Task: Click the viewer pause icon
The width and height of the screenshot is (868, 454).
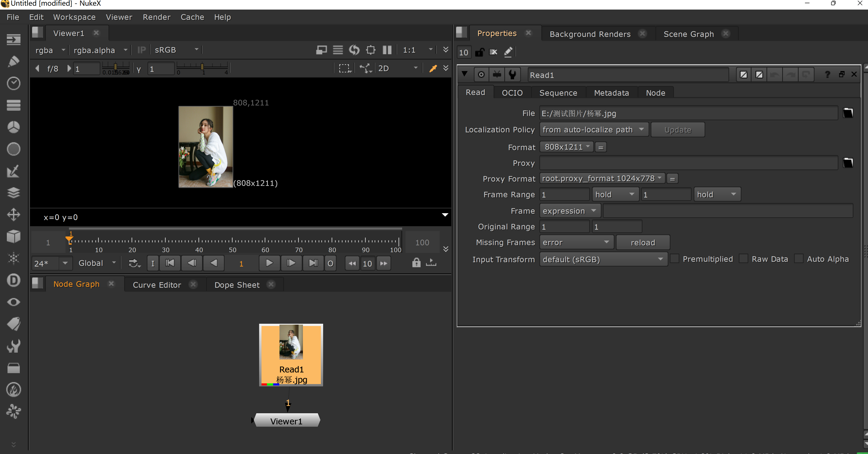Action: 387,50
